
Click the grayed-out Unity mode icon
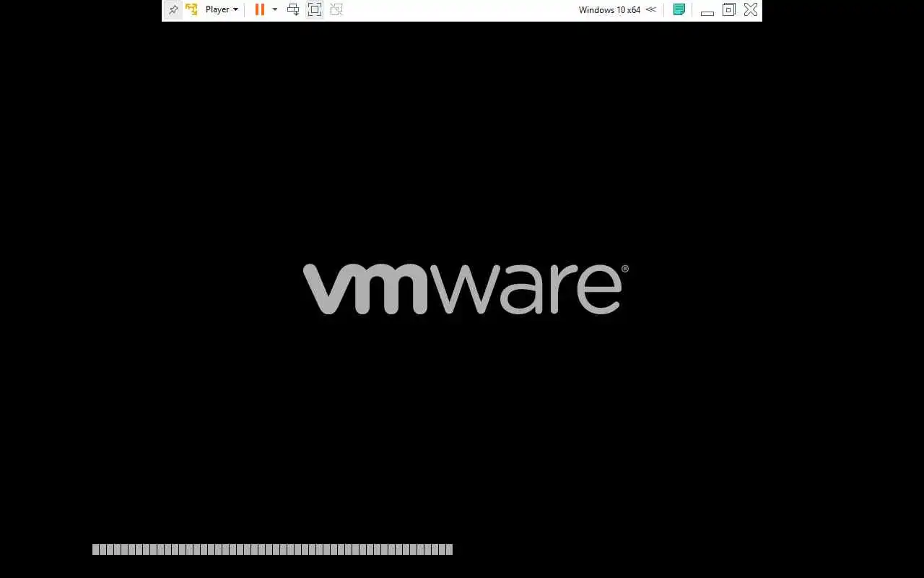336,9
